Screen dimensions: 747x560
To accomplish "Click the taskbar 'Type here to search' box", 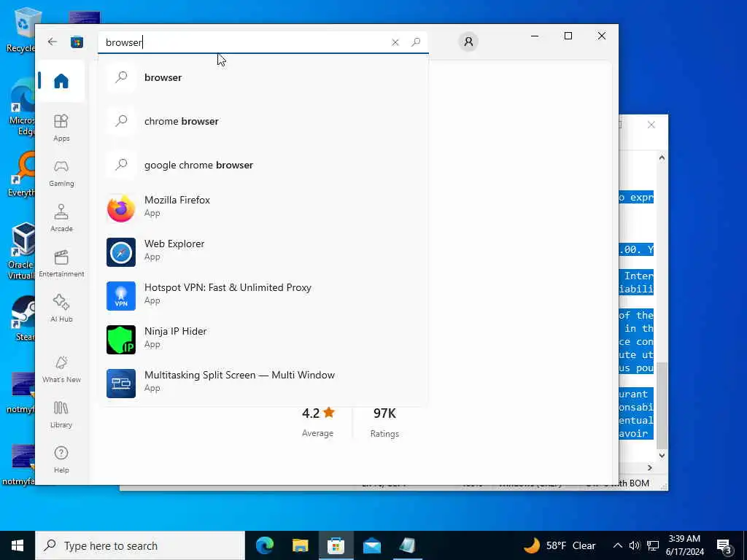I will point(140,545).
